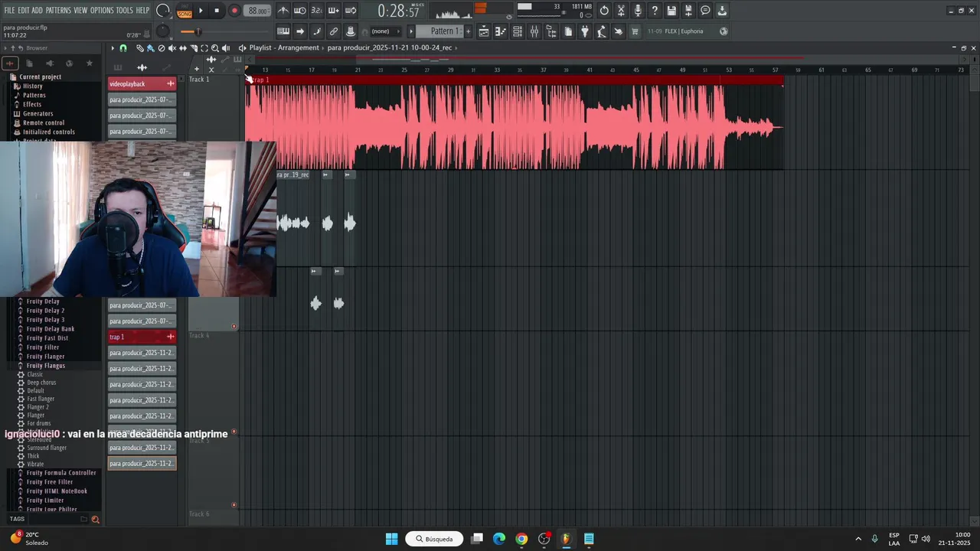Screen dimensions: 980x551
Task: Open the Piano roll icon
Action: click(x=501, y=31)
